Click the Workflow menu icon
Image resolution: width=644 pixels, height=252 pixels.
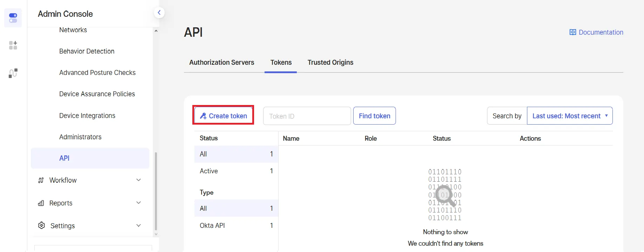[x=41, y=180]
